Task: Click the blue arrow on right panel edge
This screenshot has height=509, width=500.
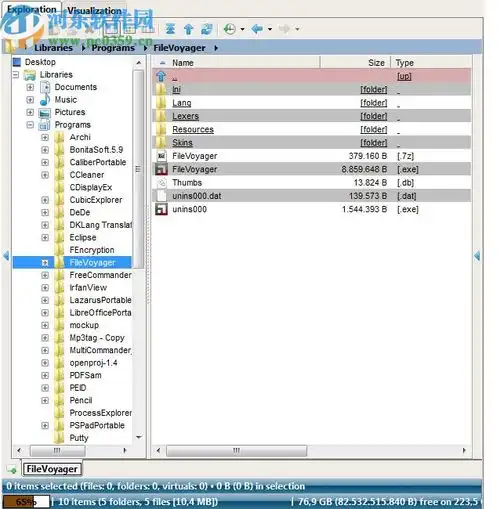Action: pyautogui.click(x=477, y=256)
